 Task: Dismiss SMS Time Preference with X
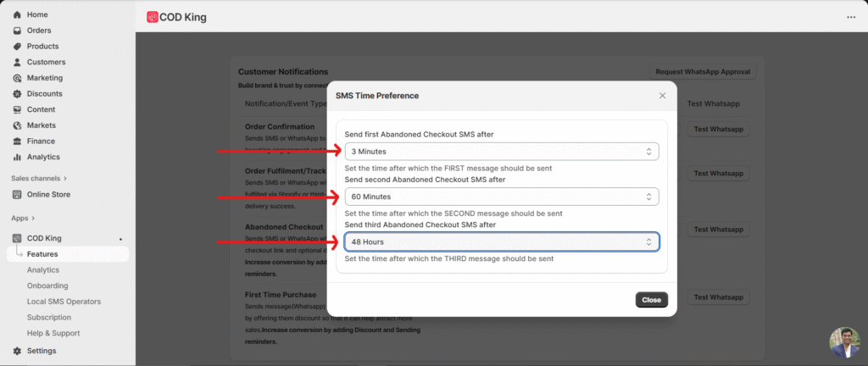click(x=662, y=96)
